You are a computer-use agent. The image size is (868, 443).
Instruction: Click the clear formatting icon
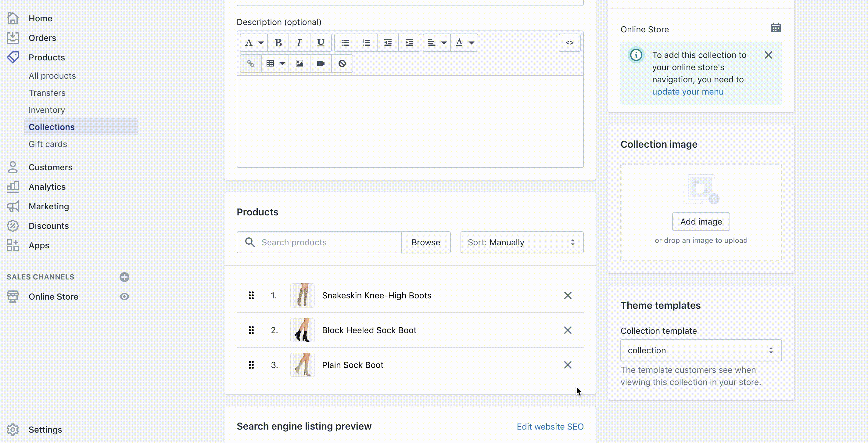(342, 63)
